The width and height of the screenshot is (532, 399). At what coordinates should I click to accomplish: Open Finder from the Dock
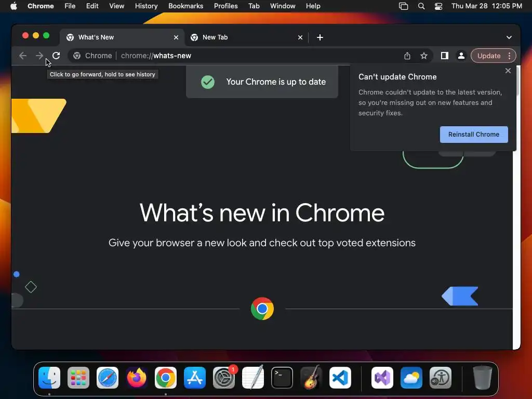point(49,377)
